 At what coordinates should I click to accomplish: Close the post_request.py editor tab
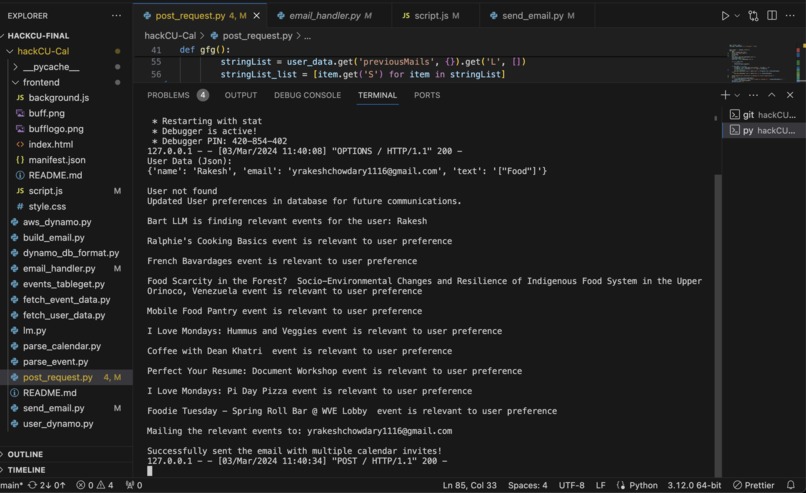tap(257, 16)
